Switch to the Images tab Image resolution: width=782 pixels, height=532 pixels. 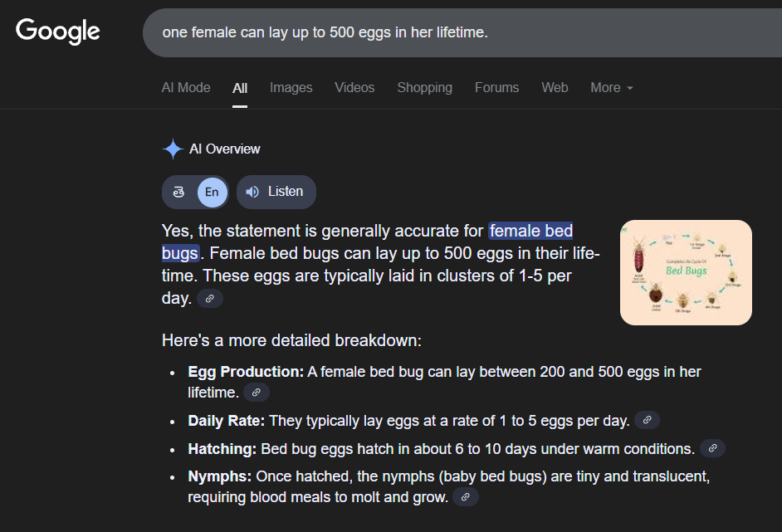coord(291,87)
